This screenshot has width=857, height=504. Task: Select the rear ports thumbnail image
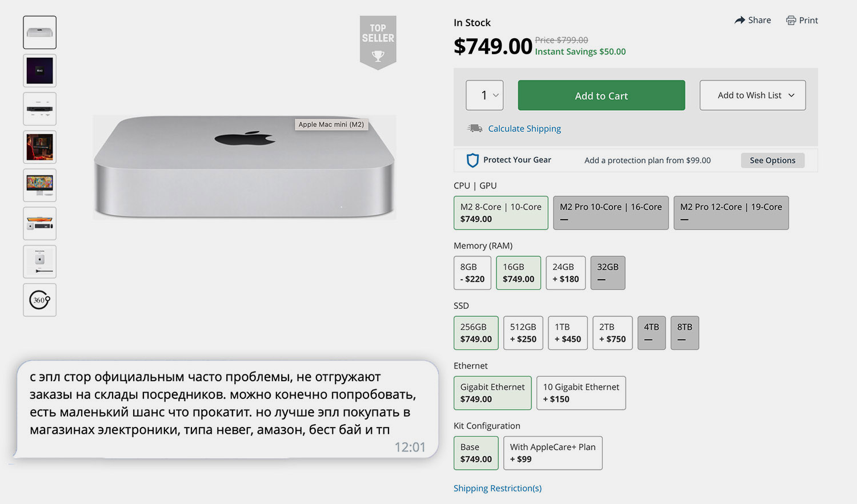tap(39, 109)
